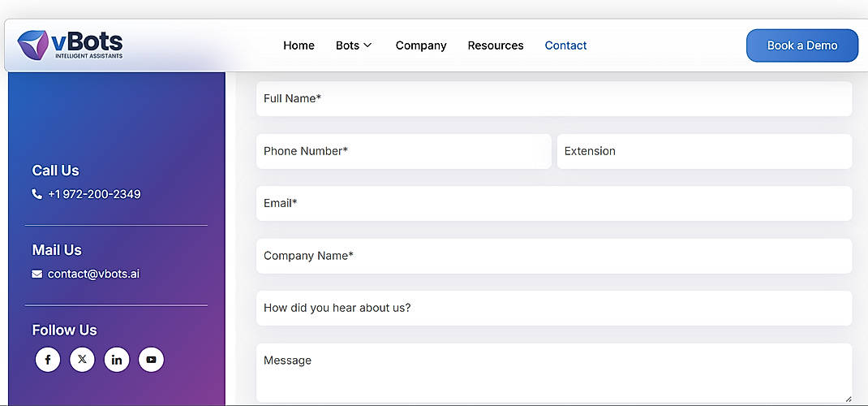
Task: Click the Message box resize handle
Action: [848, 398]
